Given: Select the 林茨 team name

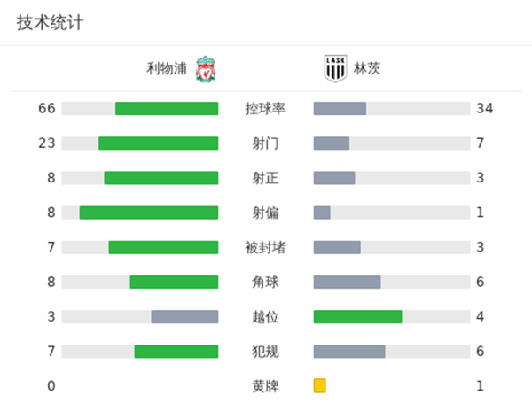Looking at the screenshot, I should coord(367,68).
